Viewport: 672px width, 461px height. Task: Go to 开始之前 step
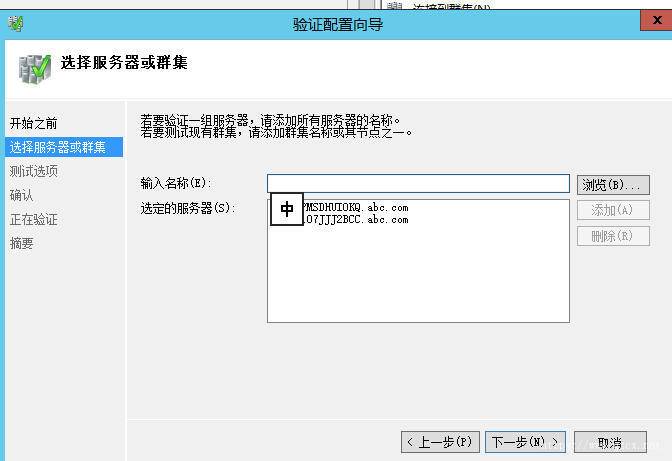pos(33,123)
